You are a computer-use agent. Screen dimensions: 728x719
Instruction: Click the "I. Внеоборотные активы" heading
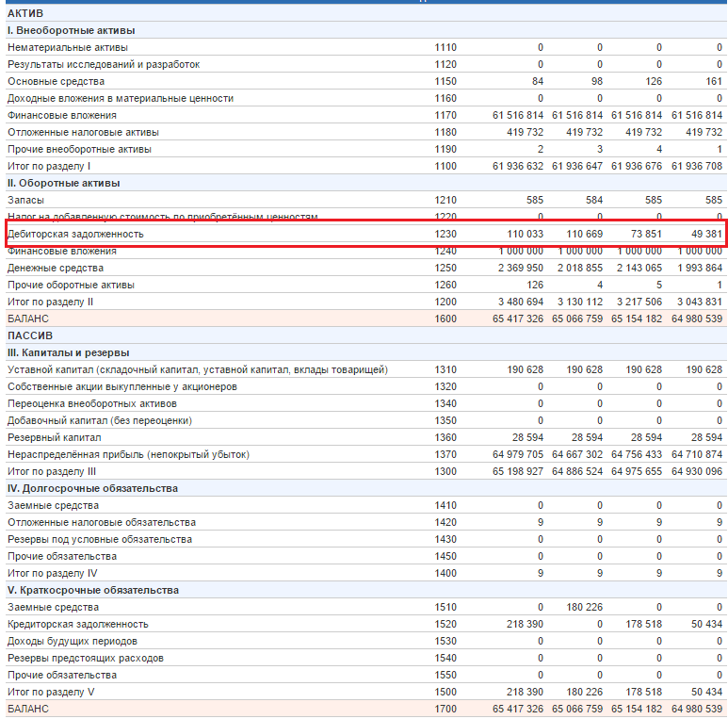pyautogui.click(x=71, y=30)
